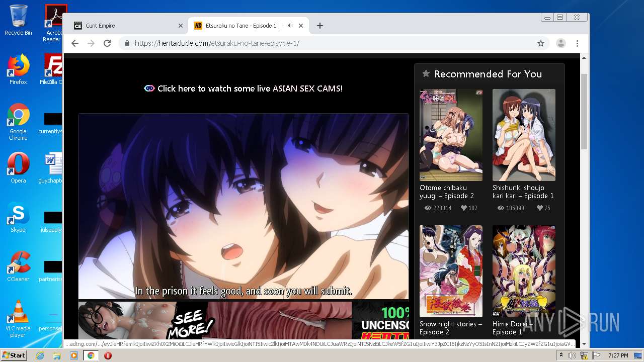Open the volume control in system tray
Image resolution: width=644 pixels, height=362 pixels.
click(572, 355)
